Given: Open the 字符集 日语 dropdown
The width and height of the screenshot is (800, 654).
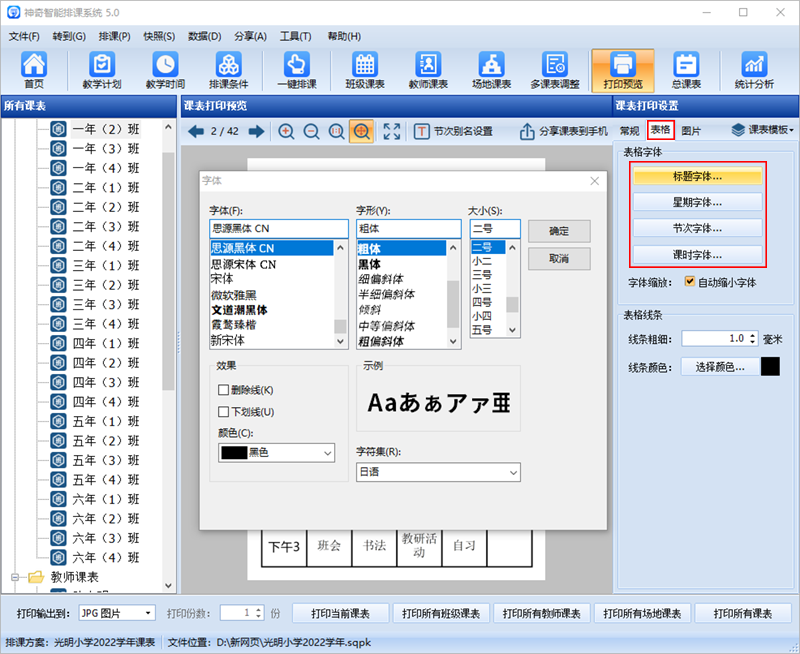Looking at the screenshot, I should pyautogui.click(x=438, y=472).
